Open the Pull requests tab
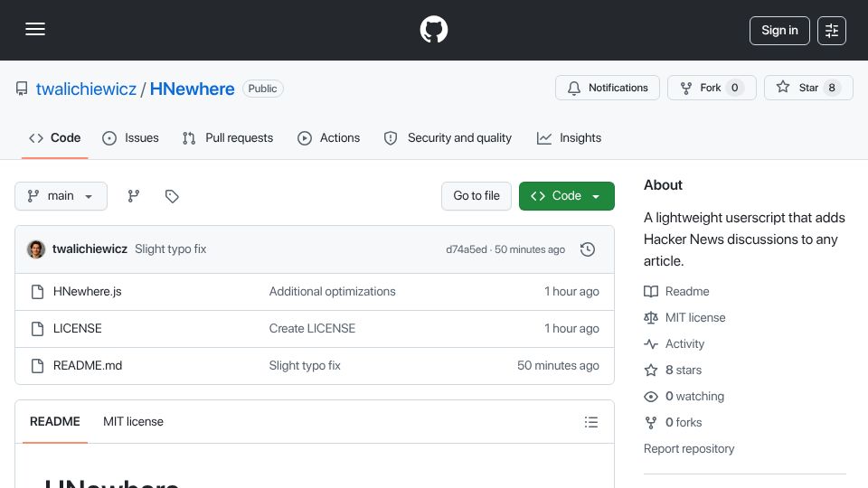 (x=228, y=138)
